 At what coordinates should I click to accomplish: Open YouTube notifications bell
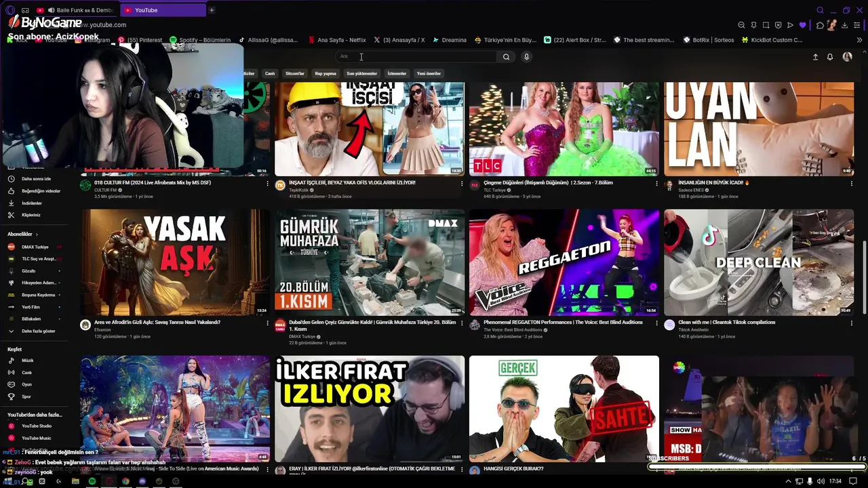click(830, 57)
